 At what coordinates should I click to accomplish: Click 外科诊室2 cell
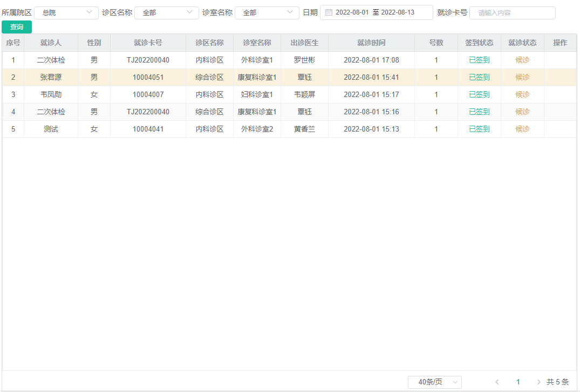257,129
